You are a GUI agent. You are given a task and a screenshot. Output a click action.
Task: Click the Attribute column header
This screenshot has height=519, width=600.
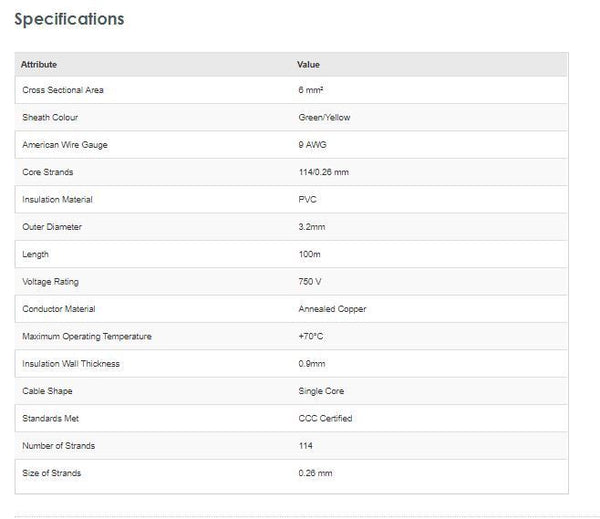(39, 64)
